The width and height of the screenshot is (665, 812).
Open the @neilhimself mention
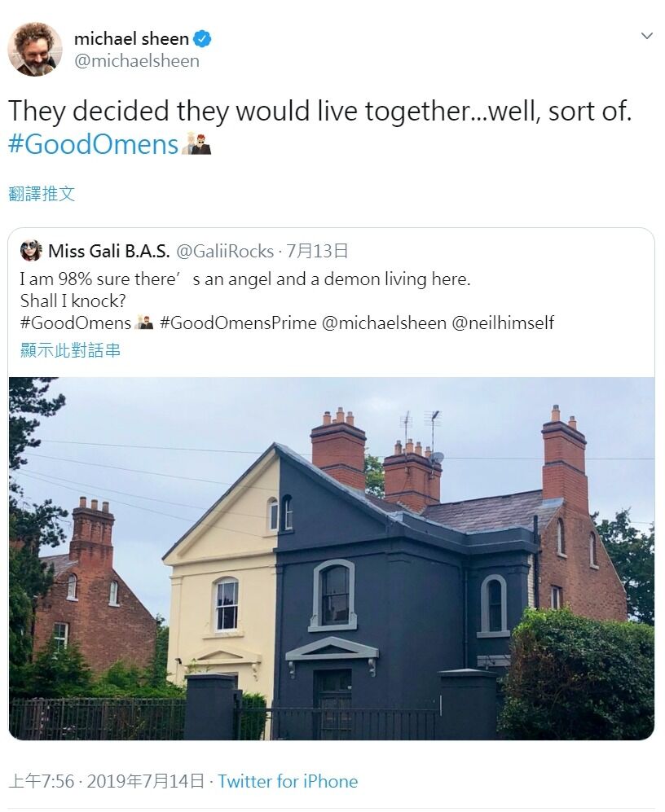coord(503,323)
